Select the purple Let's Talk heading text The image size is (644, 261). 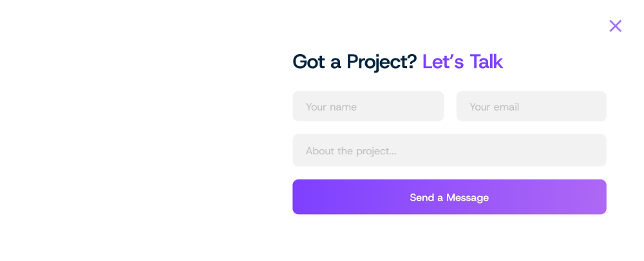click(x=462, y=62)
